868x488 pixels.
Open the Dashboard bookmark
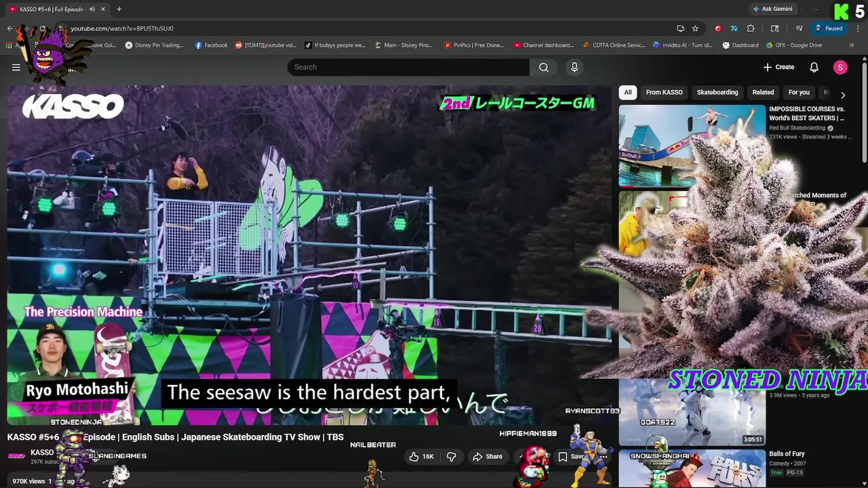[740, 45]
